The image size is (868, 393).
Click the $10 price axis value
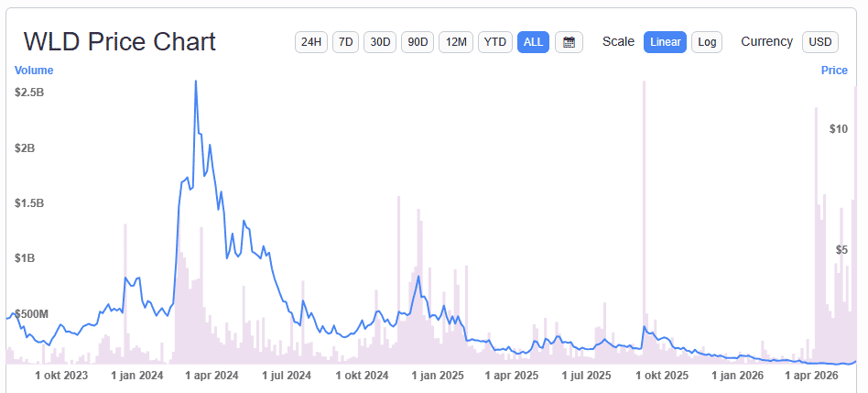tap(839, 129)
